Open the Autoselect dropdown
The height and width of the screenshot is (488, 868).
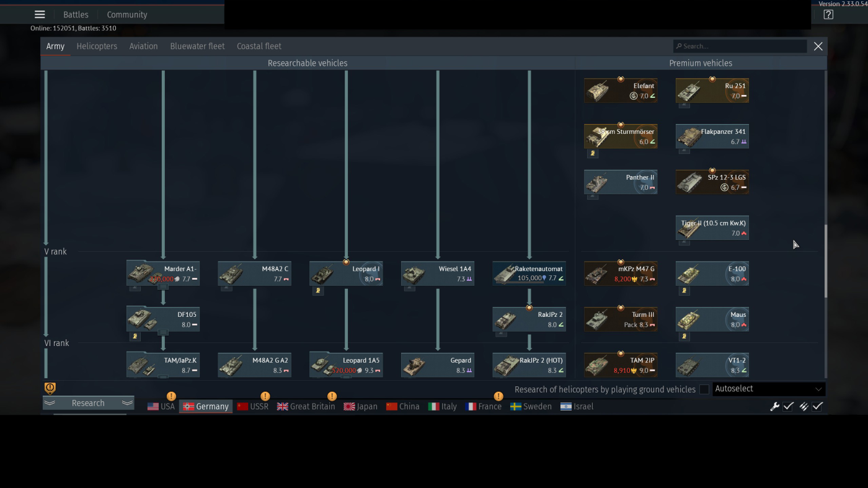click(x=769, y=389)
